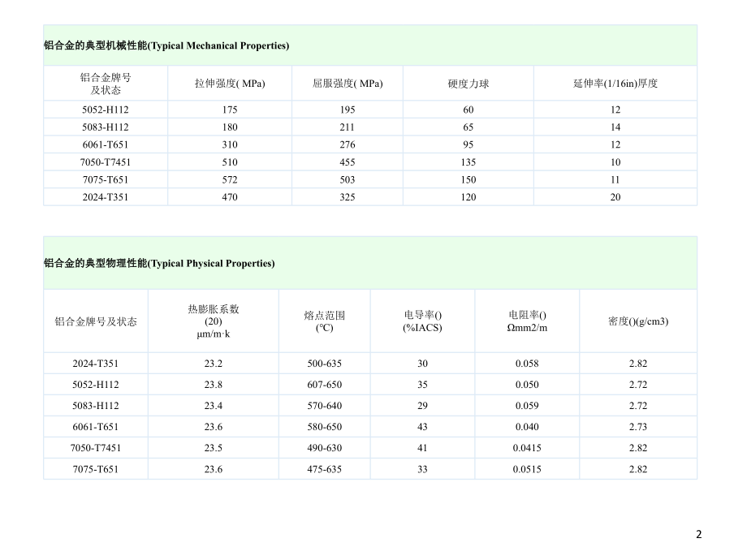
Task: Click the slide page number 2
Action: point(699,535)
